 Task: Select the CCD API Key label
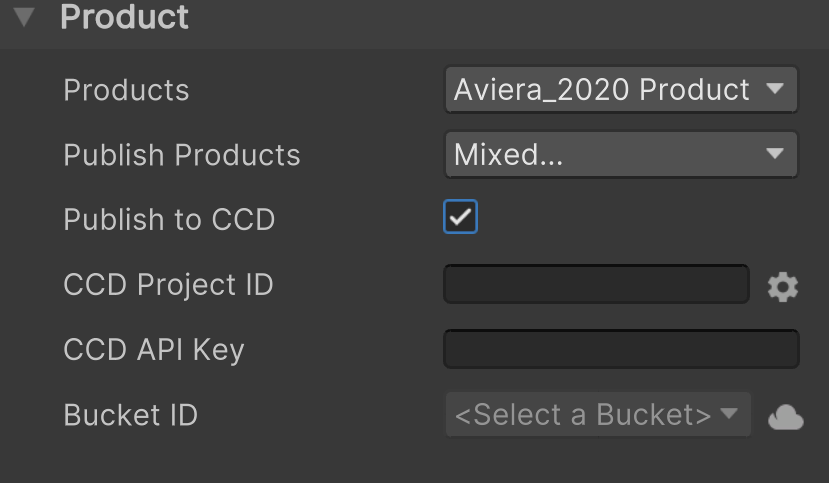coord(154,350)
